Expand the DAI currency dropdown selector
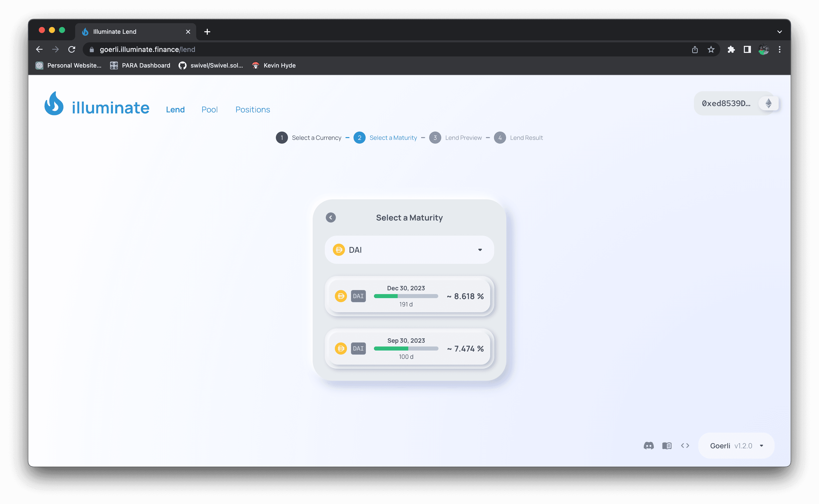Viewport: 819px width, 504px height. coord(480,250)
